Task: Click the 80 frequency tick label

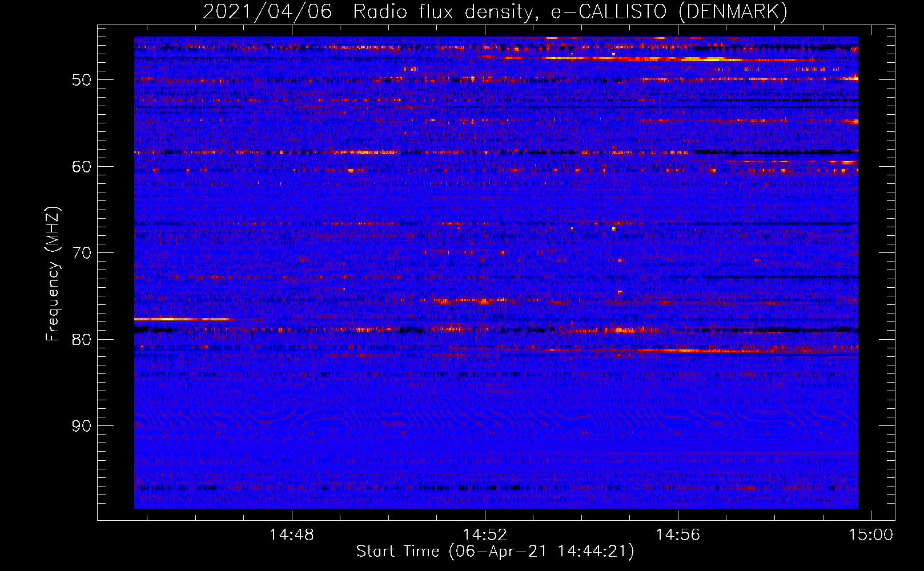Action: (82, 340)
